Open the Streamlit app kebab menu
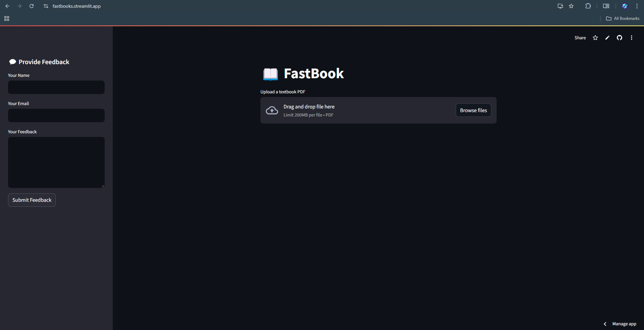Image resolution: width=644 pixels, height=330 pixels. pos(632,38)
